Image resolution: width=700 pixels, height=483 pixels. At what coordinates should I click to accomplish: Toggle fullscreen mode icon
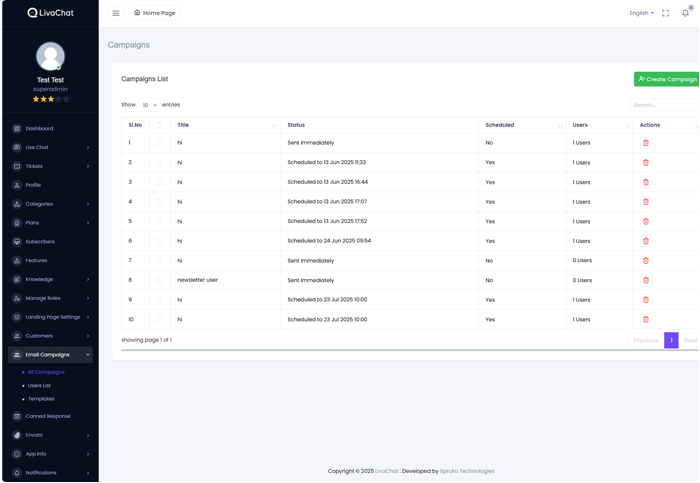666,13
